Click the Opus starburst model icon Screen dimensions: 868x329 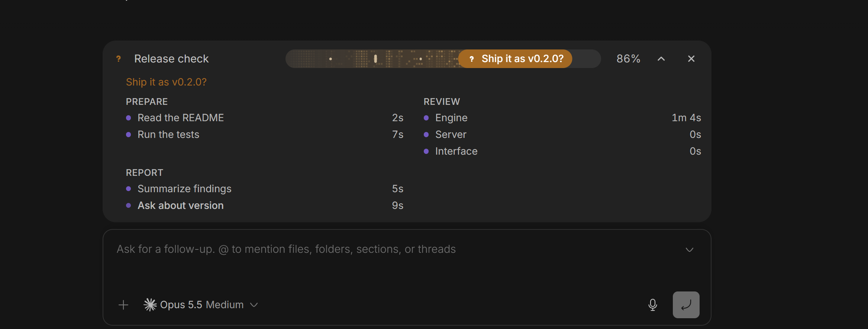click(x=150, y=305)
